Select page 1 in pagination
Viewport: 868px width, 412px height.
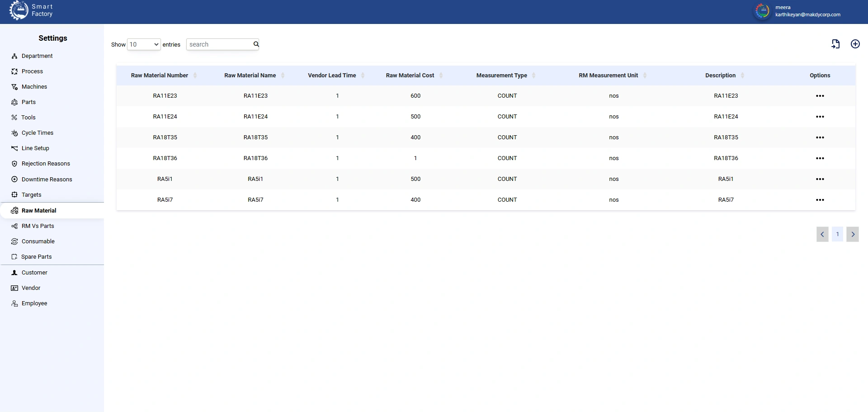click(x=837, y=234)
